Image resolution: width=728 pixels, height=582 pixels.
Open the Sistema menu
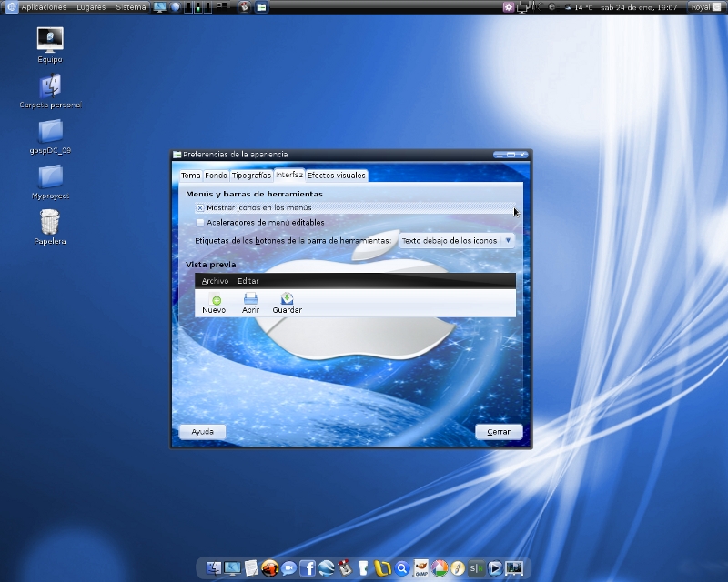[x=131, y=7]
